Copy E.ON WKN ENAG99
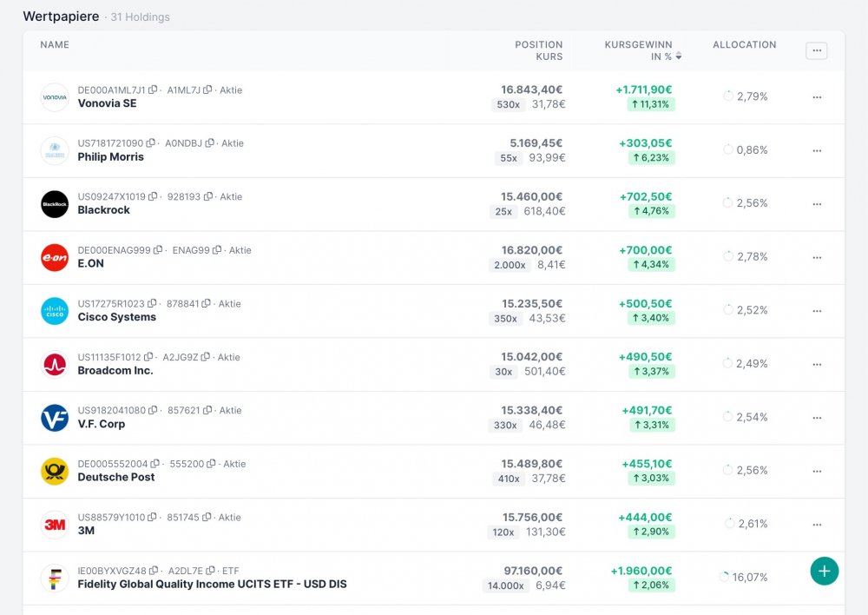Viewport: 868px width, 615px height. [x=216, y=250]
